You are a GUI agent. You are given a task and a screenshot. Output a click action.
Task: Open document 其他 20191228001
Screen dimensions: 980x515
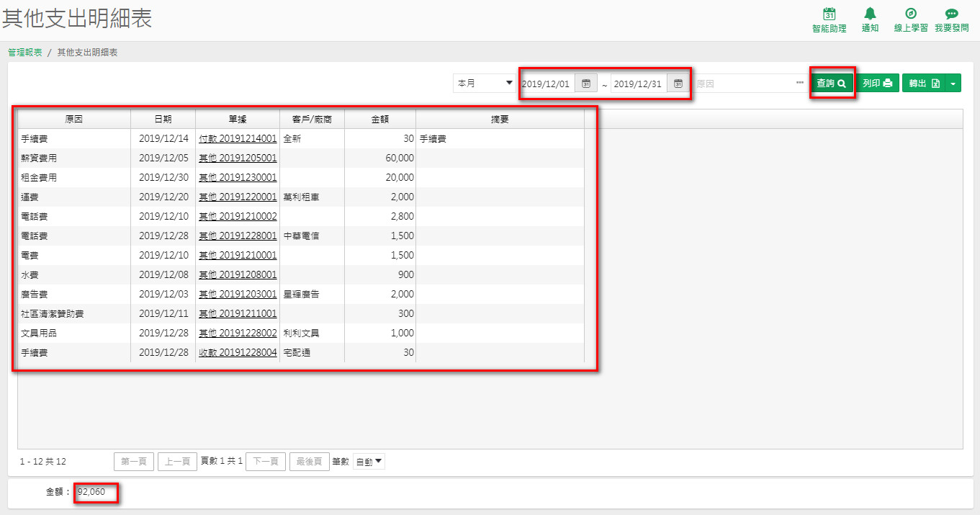click(238, 236)
